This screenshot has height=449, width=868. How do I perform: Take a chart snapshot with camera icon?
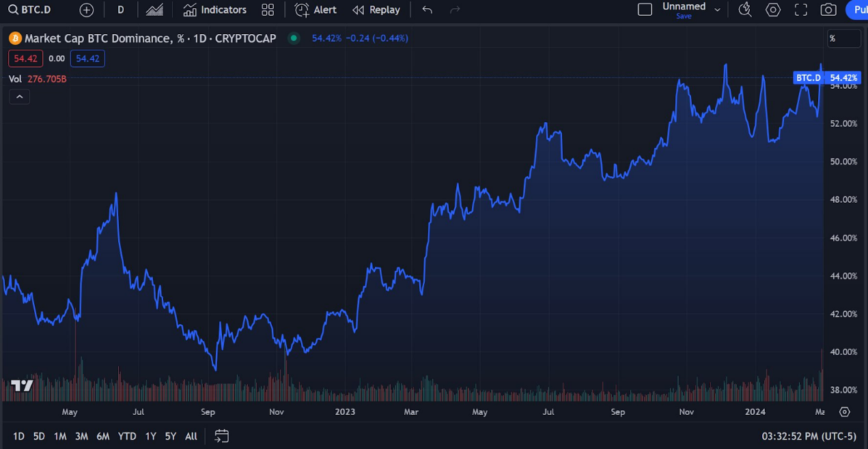click(x=828, y=10)
